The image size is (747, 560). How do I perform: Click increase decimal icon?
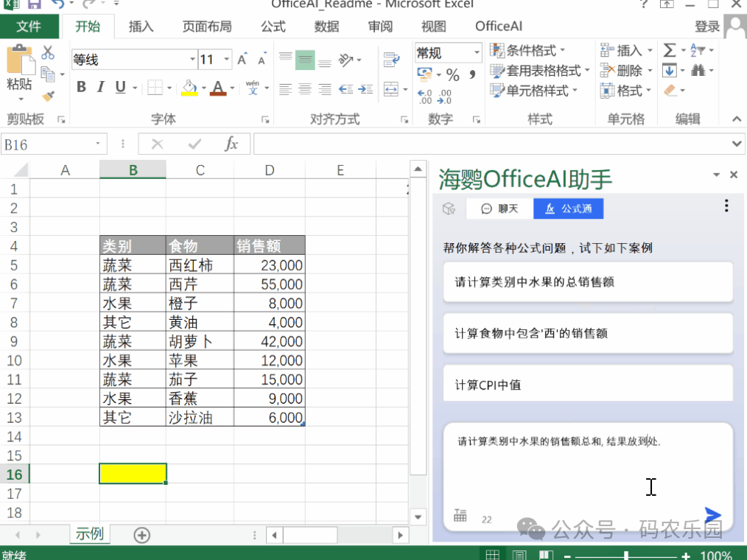(x=425, y=97)
